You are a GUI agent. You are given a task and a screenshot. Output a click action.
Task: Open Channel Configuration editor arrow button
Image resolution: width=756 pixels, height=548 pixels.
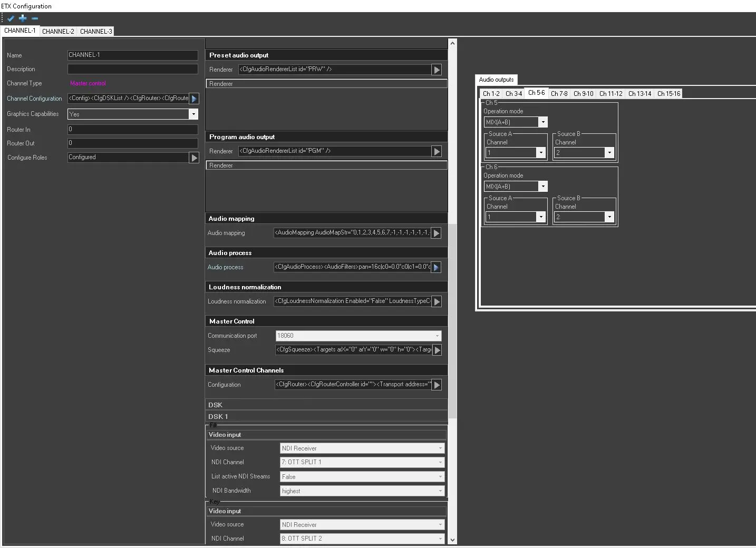point(194,99)
